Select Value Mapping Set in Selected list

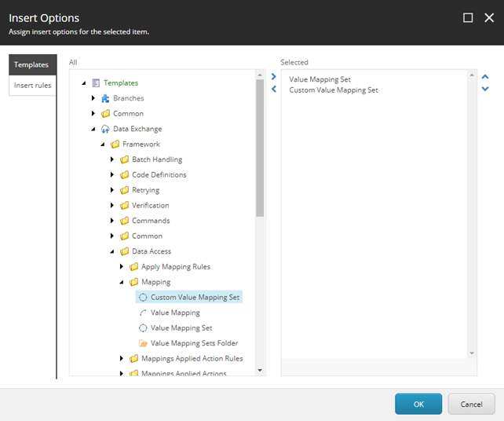tap(320, 79)
